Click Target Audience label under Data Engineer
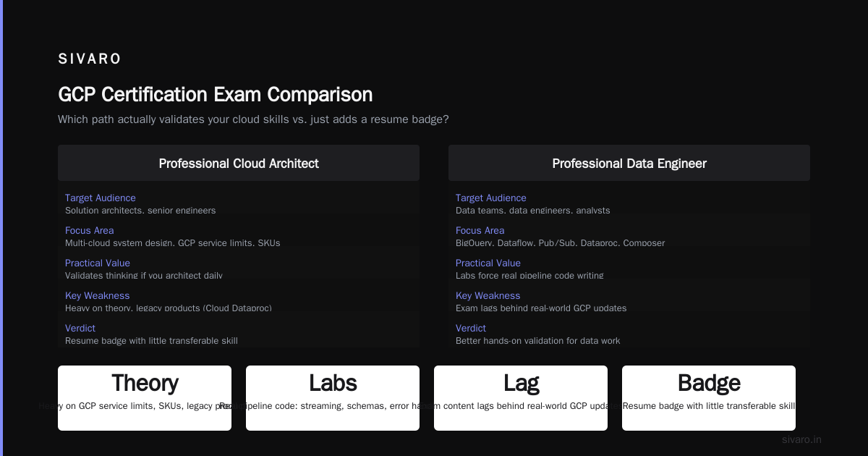This screenshot has height=456, width=868. coord(491,198)
